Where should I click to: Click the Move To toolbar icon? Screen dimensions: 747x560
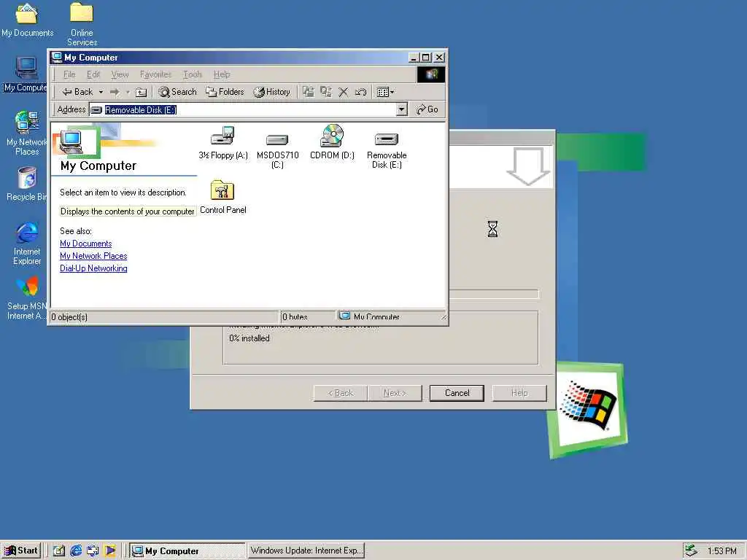pyautogui.click(x=309, y=92)
